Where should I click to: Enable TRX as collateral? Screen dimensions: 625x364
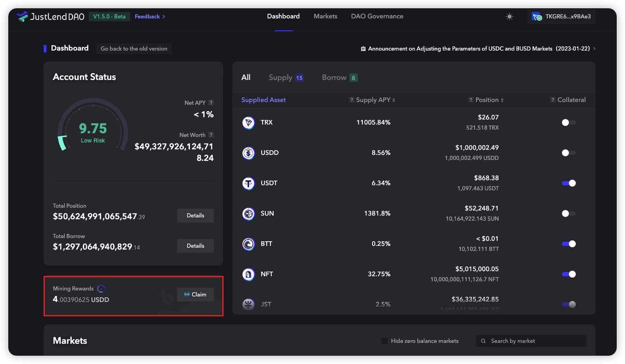point(569,123)
